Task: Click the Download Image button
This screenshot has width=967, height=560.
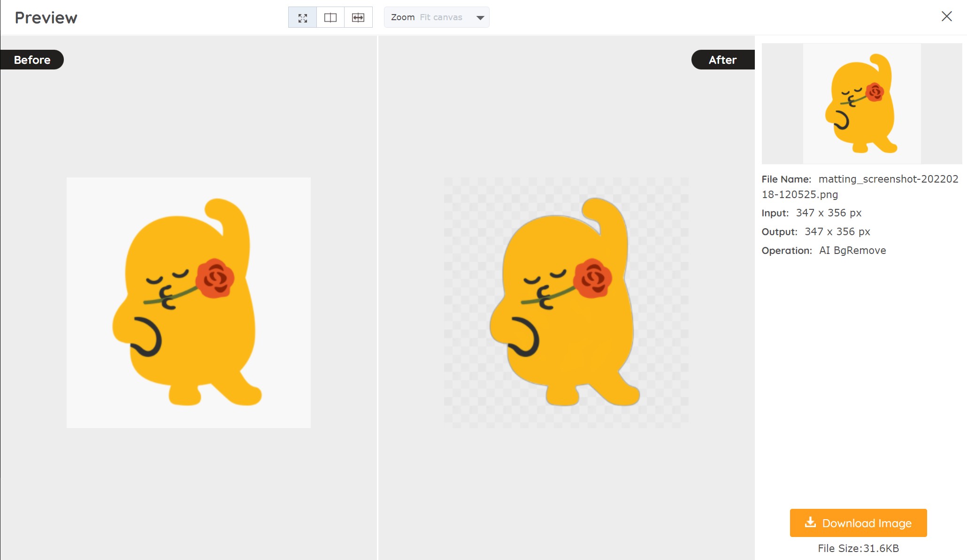Action: point(858,523)
